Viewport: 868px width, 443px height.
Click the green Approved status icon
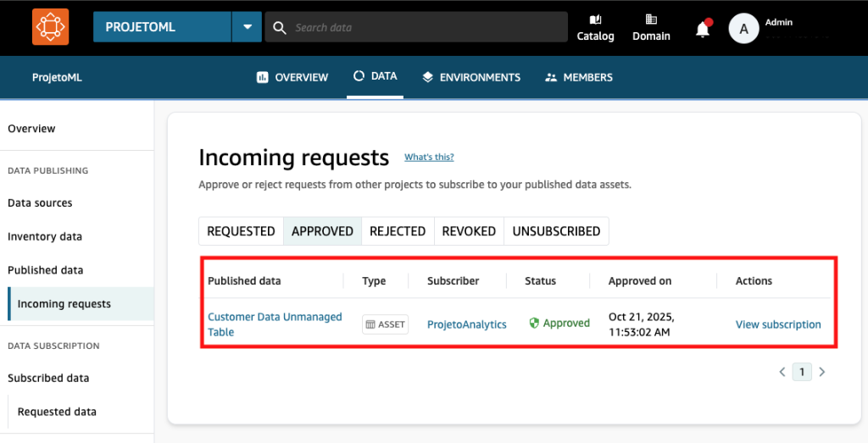coord(534,324)
